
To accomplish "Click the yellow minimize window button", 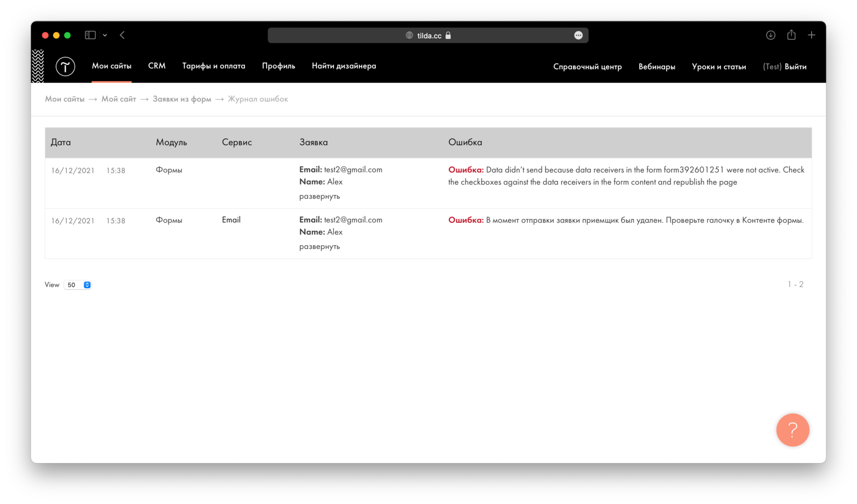I will pyautogui.click(x=57, y=35).
